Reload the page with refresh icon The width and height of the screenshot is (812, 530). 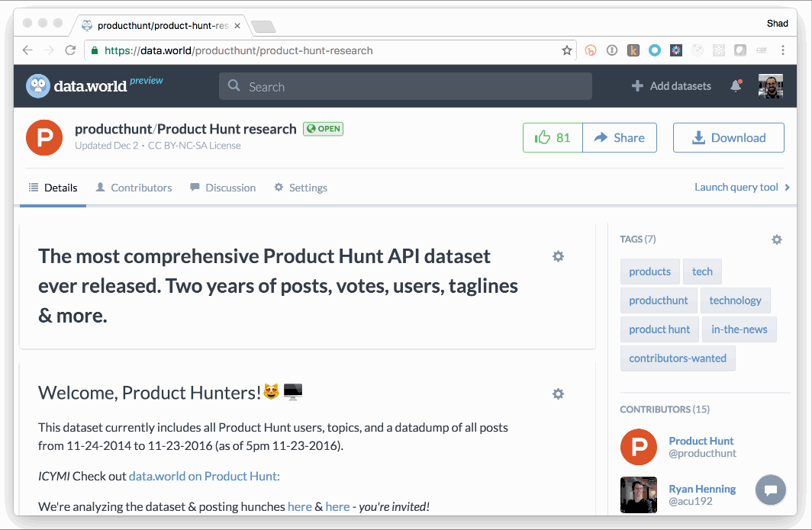click(70, 50)
